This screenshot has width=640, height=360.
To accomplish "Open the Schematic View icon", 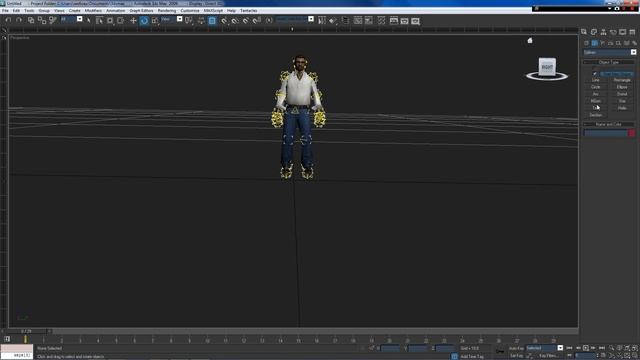I will click(x=369, y=20).
